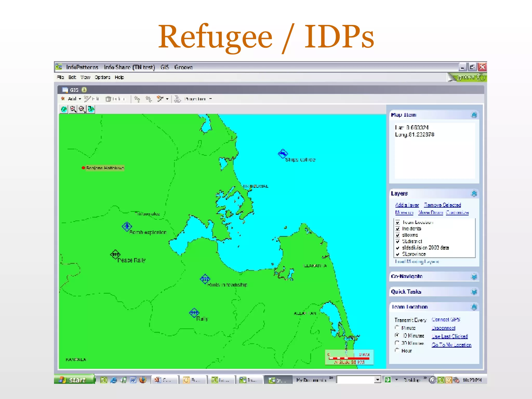
Task: Click the colored tools toolbar icon
Action: point(160,99)
